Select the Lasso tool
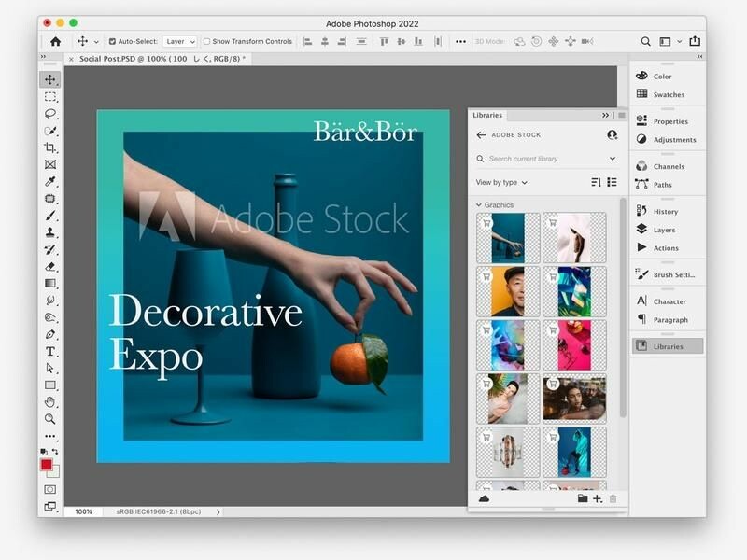 50,114
